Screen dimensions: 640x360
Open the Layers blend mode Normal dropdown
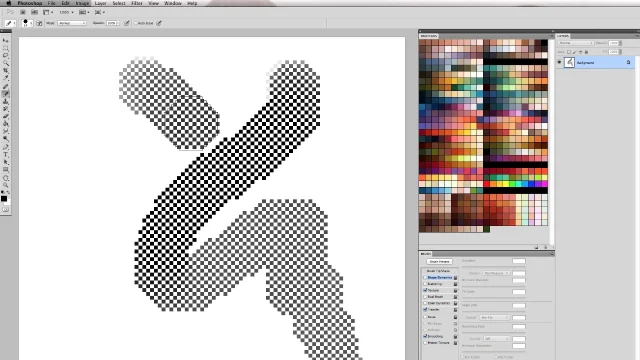pos(576,43)
